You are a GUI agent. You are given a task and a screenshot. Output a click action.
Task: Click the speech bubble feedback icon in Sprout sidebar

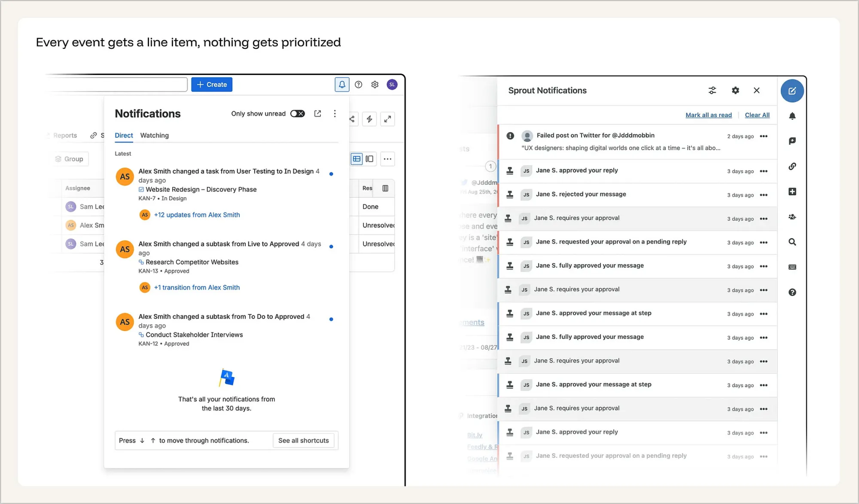[792, 141]
